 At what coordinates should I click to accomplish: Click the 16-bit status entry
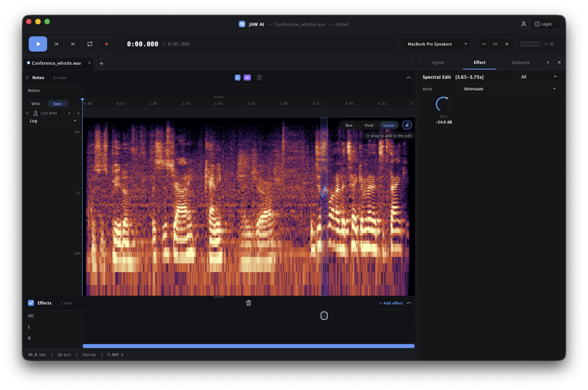point(64,354)
